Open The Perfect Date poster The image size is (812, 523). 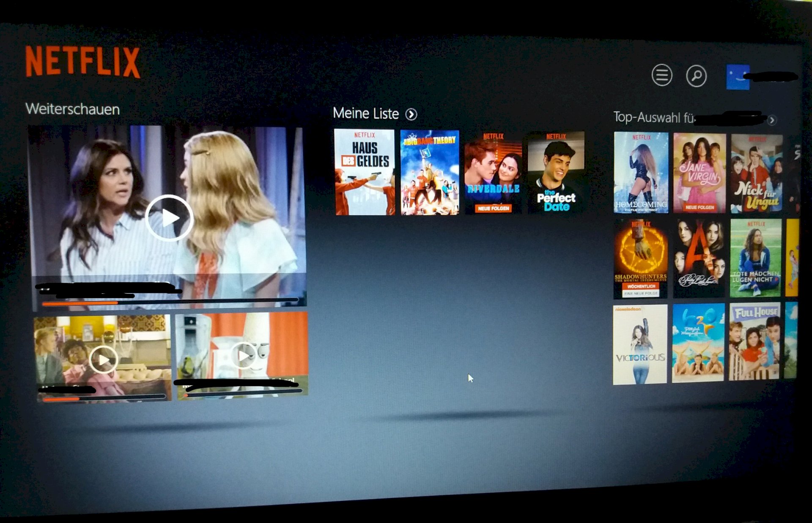tap(556, 173)
